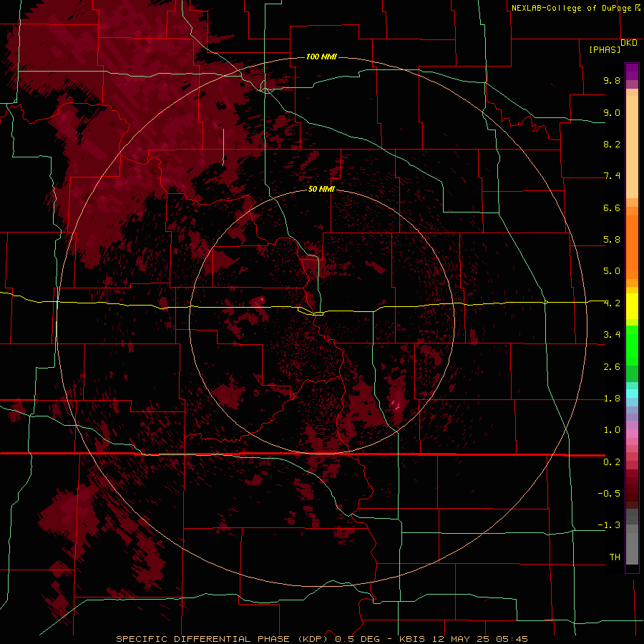This screenshot has height=644, width=644.
Task: Click the DKD unit label above legend
Action: tap(629, 43)
